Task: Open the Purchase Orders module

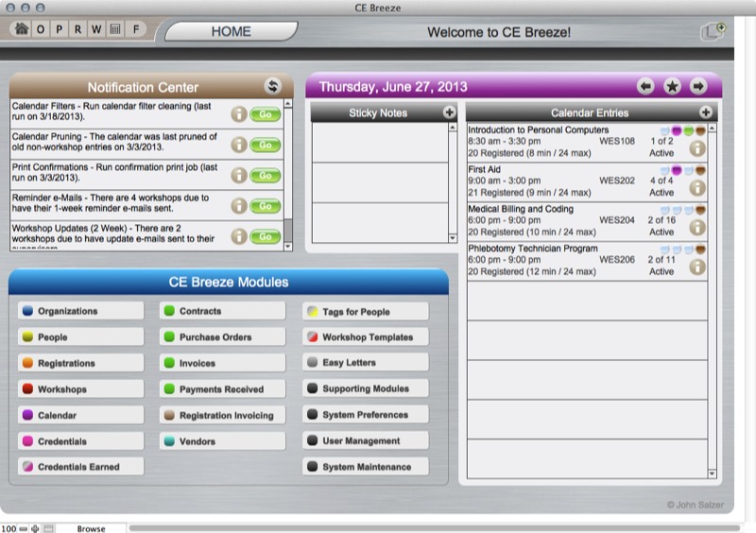Action: click(222, 337)
